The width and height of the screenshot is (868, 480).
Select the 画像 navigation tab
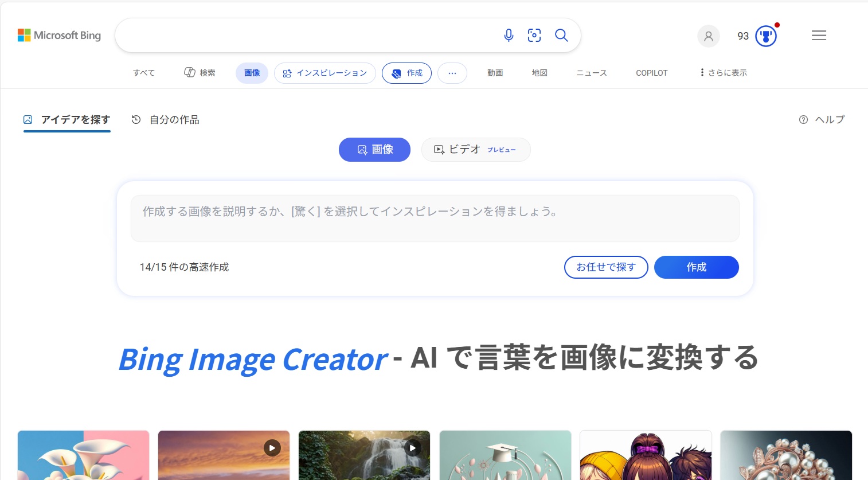click(x=252, y=73)
